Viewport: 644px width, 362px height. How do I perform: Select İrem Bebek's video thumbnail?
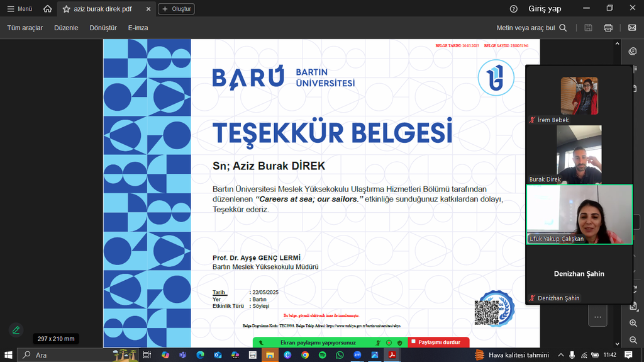point(579,96)
